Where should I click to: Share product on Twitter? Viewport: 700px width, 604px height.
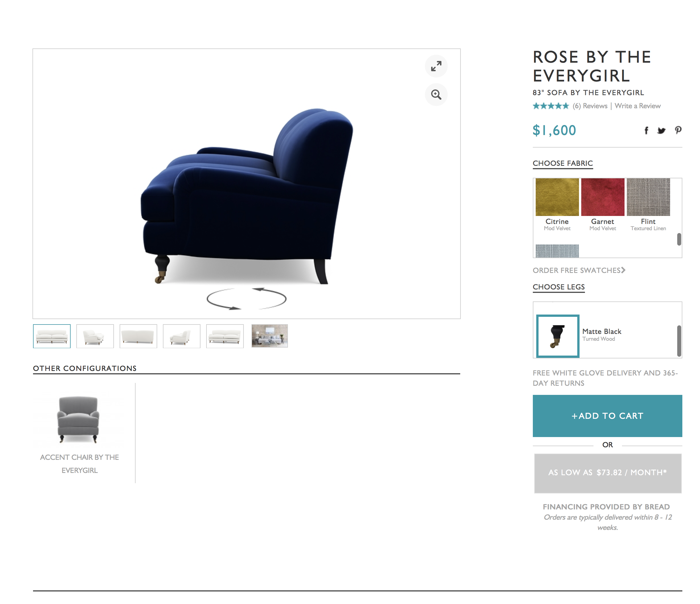click(x=662, y=130)
